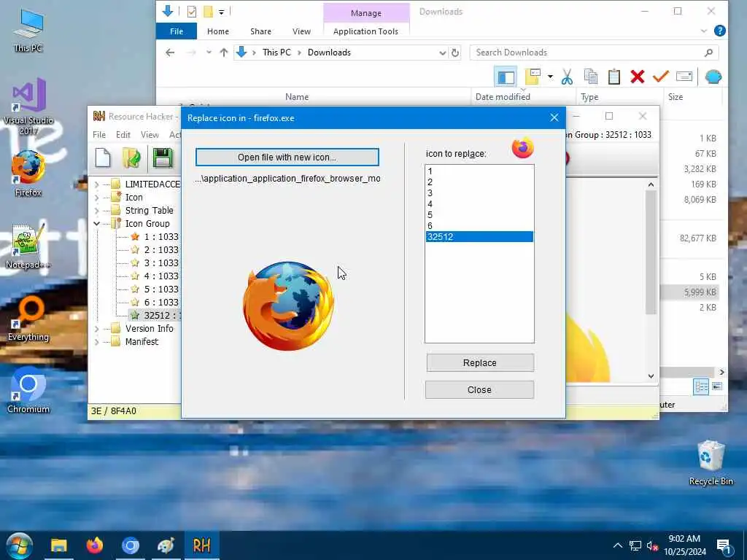Select icon entry 4 in replace list
Image resolution: width=747 pixels, height=560 pixels.
pos(479,204)
